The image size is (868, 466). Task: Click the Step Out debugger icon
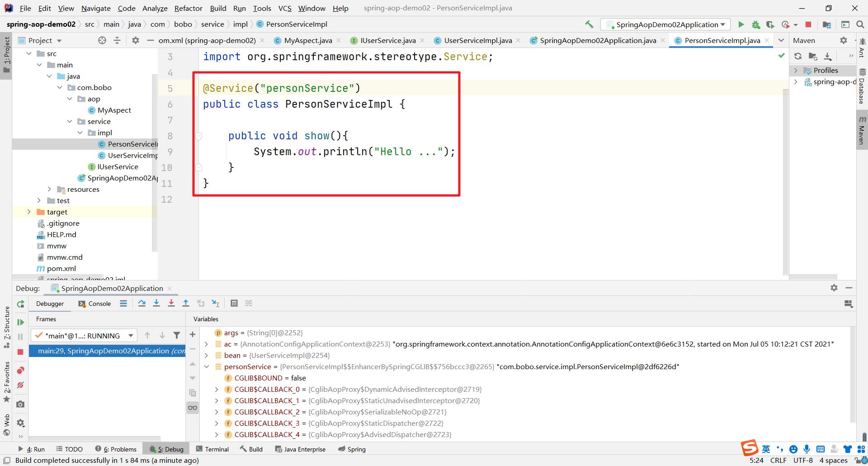pyautogui.click(x=186, y=303)
